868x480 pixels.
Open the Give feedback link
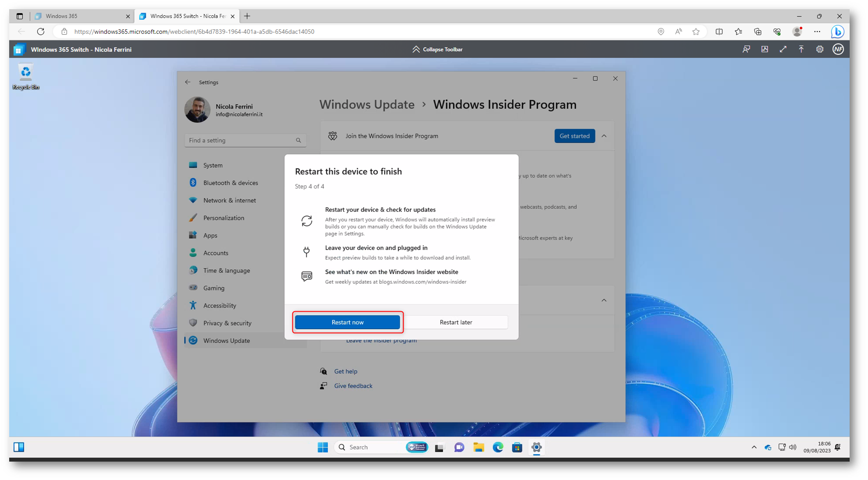click(x=353, y=386)
